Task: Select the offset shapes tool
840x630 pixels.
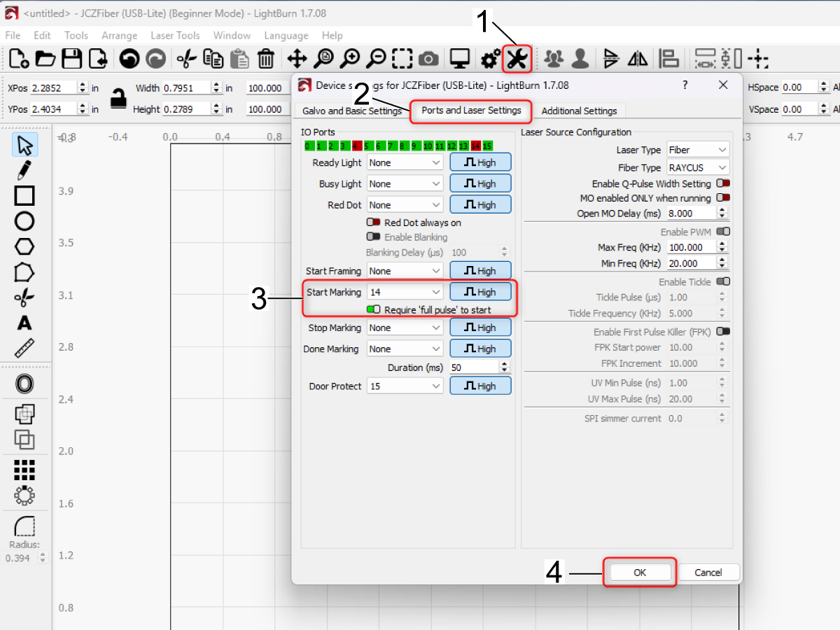Action: tap(24, 384)
